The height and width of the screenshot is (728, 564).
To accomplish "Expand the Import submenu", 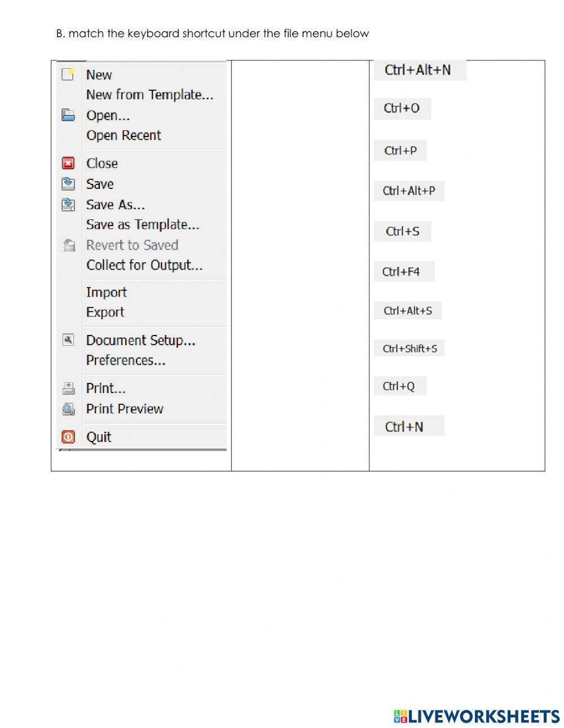I will click(106, 292).
